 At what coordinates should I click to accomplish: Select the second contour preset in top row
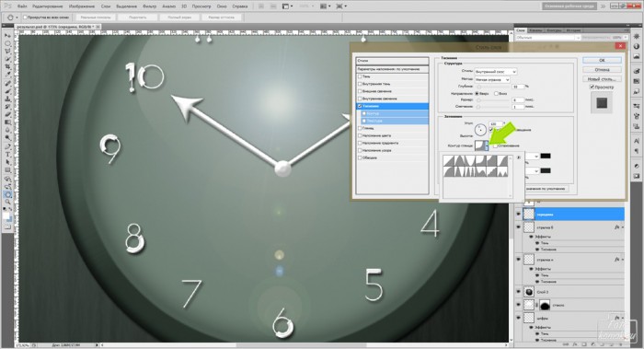click(459, 161)
